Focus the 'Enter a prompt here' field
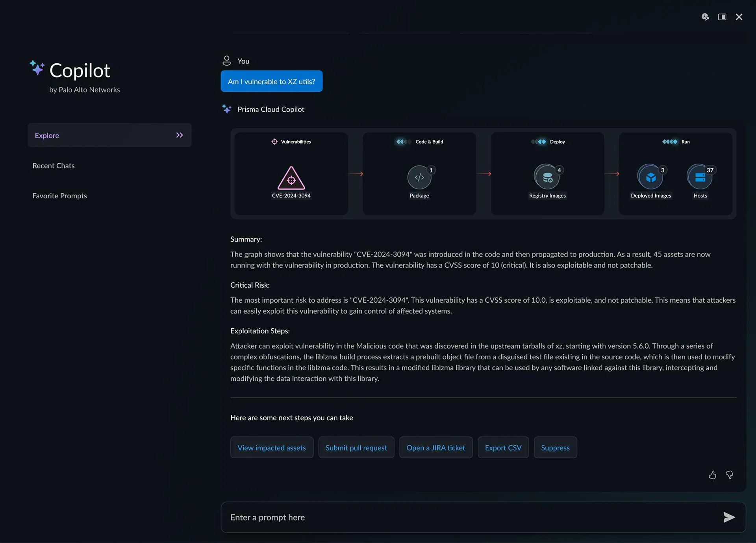The height and width of the screenshot is (543, 756). (483, 517)
